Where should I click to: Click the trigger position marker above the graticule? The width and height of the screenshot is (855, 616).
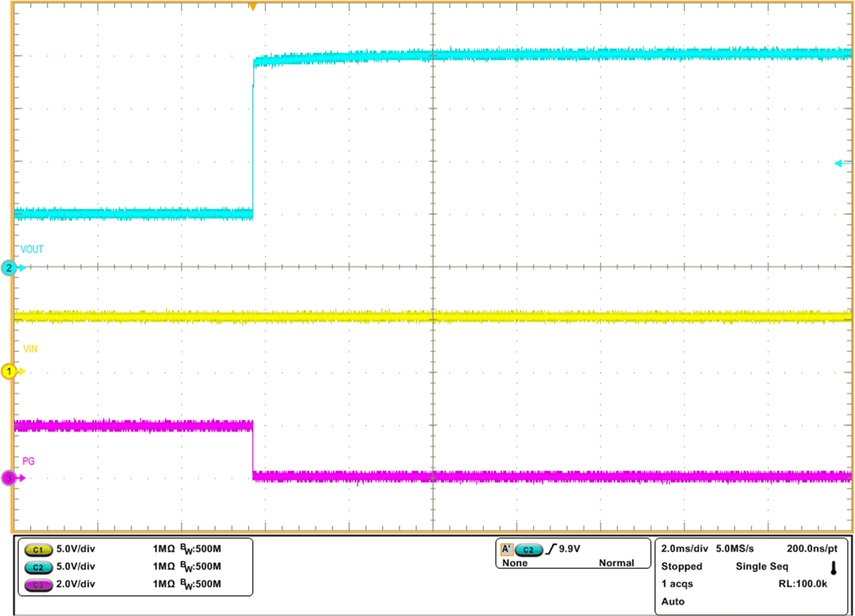coord(253,7)
